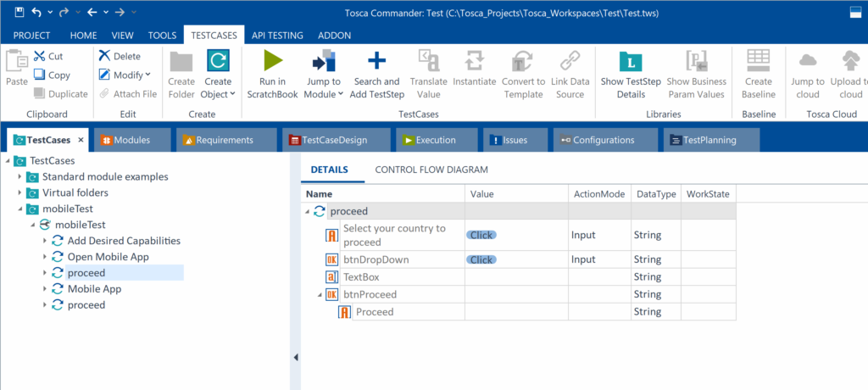Open the TOOLS ribbon tab
The width and height of the screenshot is (868, 390).
tap(162, 36)
